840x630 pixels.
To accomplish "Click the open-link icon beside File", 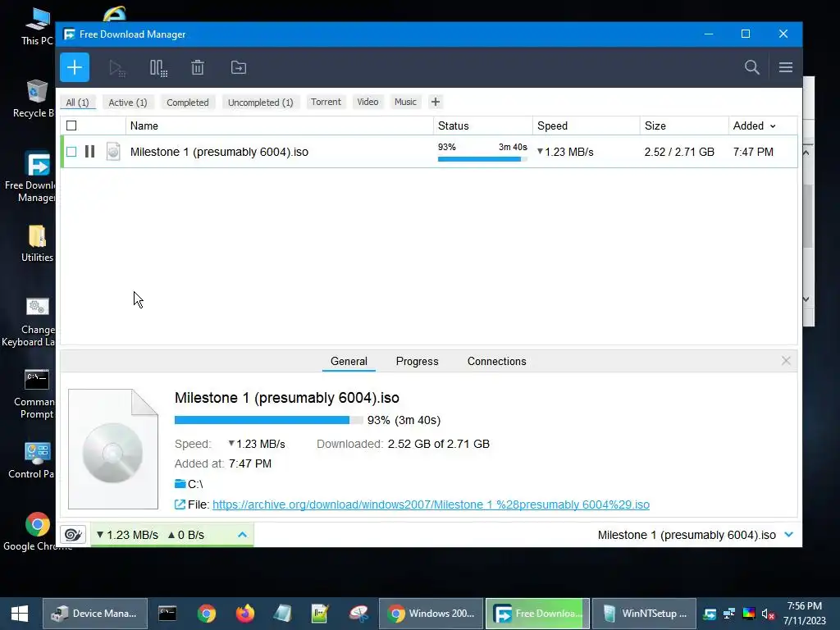I will coord(180,504).
